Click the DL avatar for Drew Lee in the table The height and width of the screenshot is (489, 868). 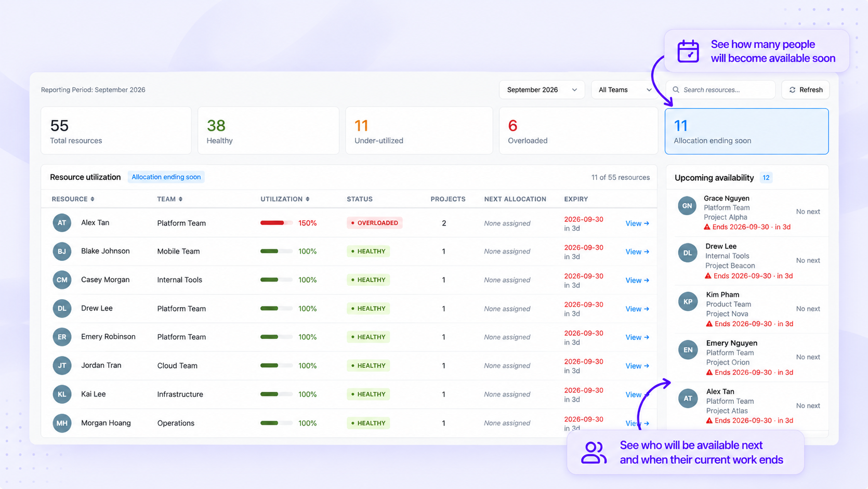tap(62, 308)
